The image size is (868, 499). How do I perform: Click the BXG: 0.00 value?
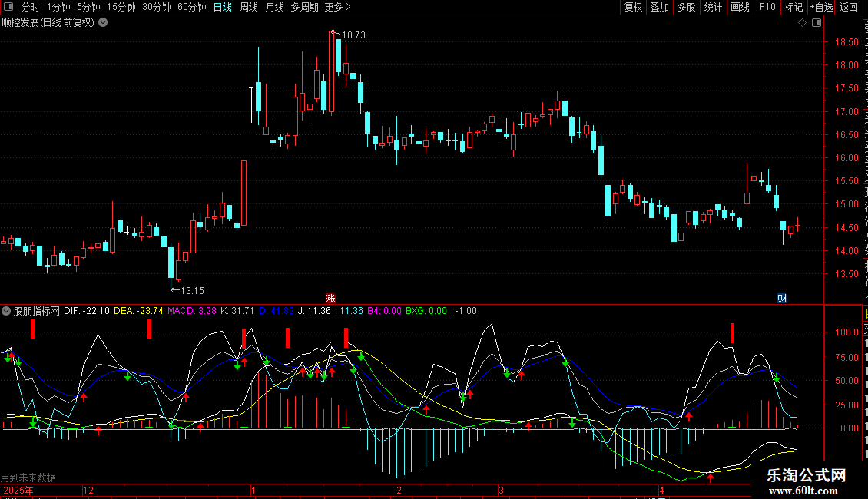pos(426,311)
